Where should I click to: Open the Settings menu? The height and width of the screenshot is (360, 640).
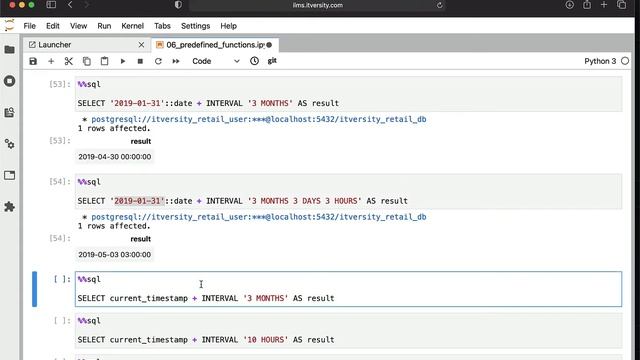pyautogui.click(x=196, y=26)
